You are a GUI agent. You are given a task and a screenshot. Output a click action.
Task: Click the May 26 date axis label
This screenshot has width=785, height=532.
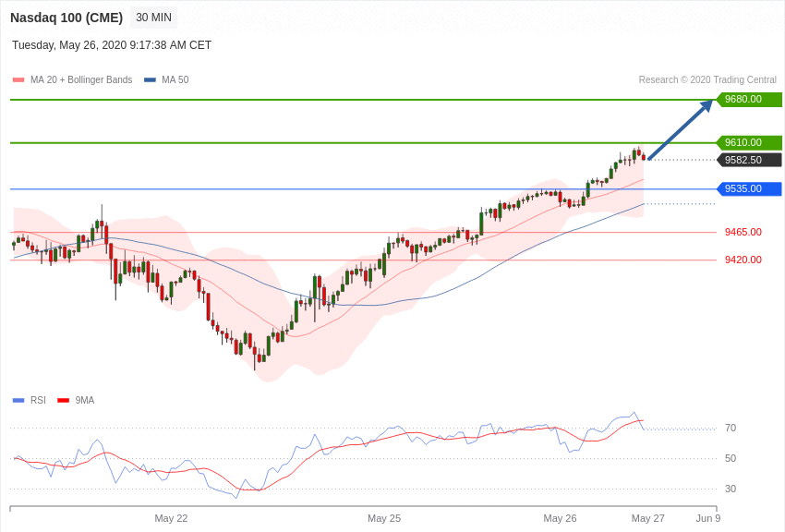(561, 518)
